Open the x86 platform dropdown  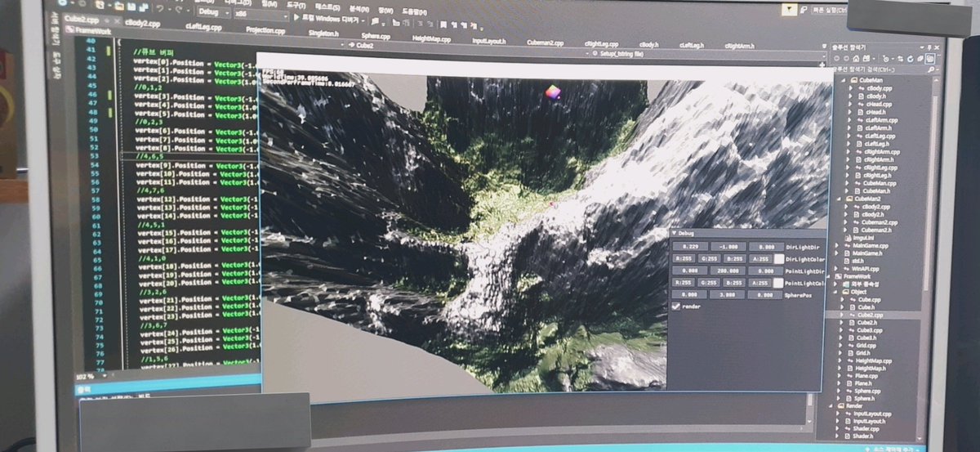pos(261,14)
